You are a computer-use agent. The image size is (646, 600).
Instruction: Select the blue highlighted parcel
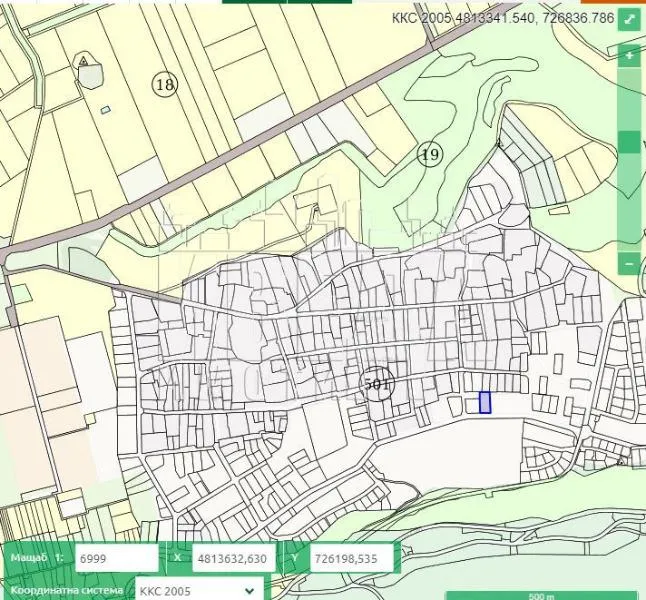[x=485, y=402]
